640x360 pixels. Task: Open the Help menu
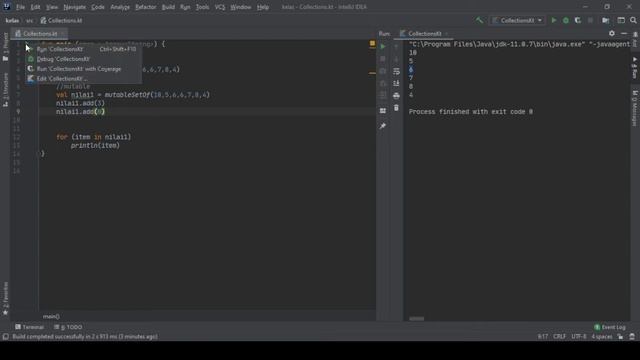(263, 7)
